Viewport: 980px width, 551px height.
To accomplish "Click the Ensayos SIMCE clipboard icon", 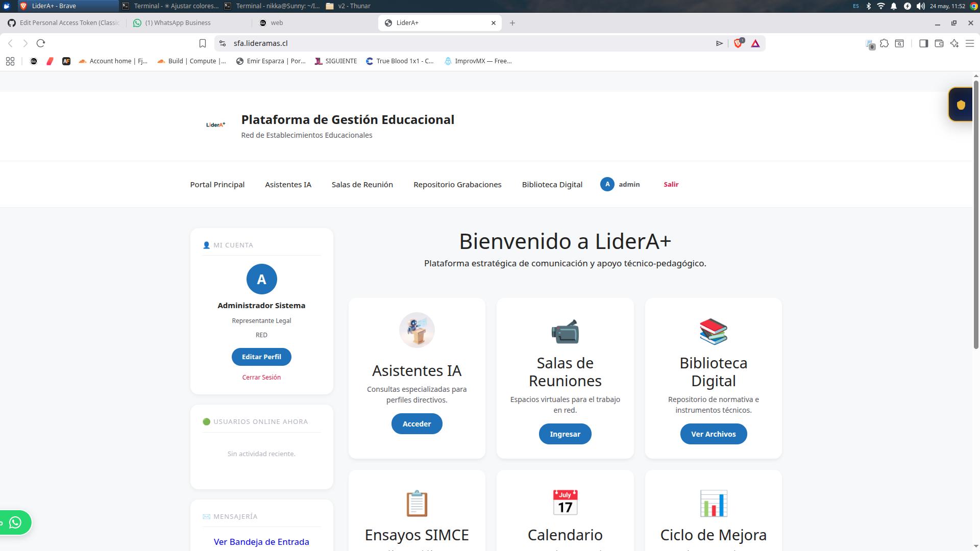I will [x=416, y=503].
